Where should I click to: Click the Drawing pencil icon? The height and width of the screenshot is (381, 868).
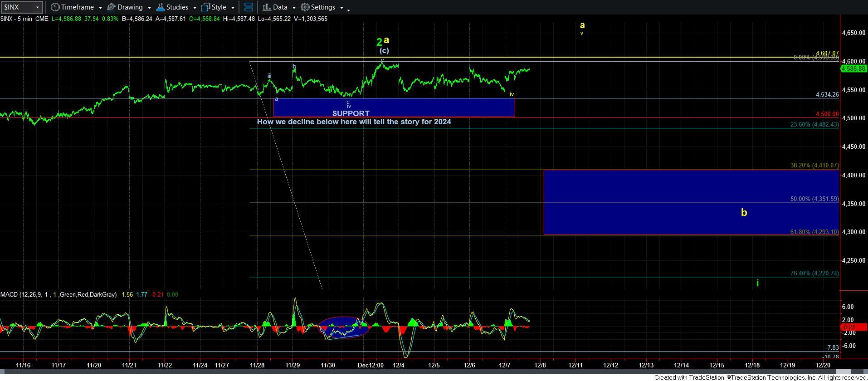[x=111, y=7]
